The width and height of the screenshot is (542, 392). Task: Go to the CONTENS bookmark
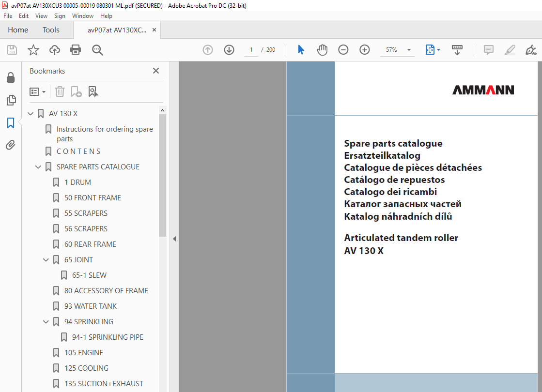(78, 151)
